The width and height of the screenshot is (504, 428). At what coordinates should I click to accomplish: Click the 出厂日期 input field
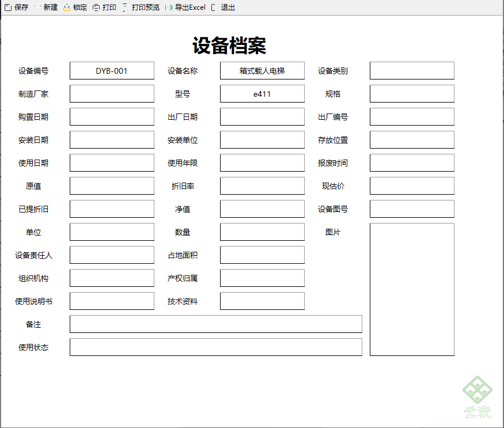tap(262, 117)
